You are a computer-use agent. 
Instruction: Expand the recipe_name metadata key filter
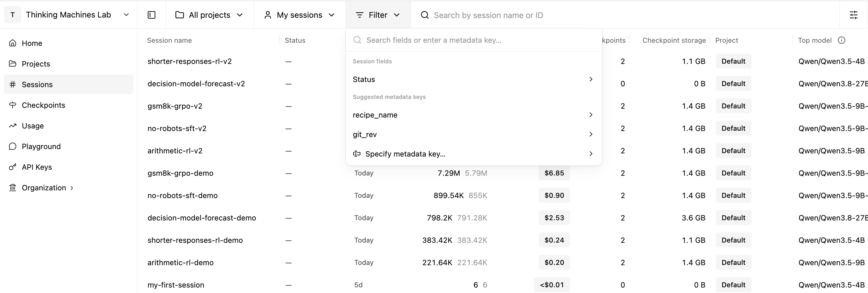click(473, 115)
